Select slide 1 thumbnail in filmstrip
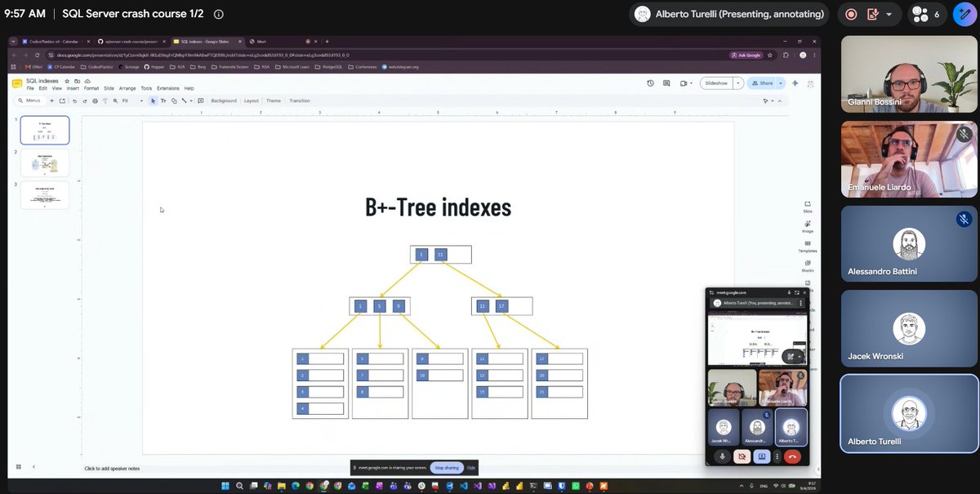980x494 pixels. [44, 130]
